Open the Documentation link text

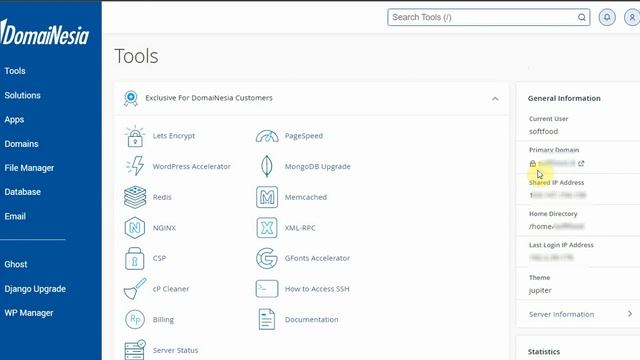click(311, 319)
